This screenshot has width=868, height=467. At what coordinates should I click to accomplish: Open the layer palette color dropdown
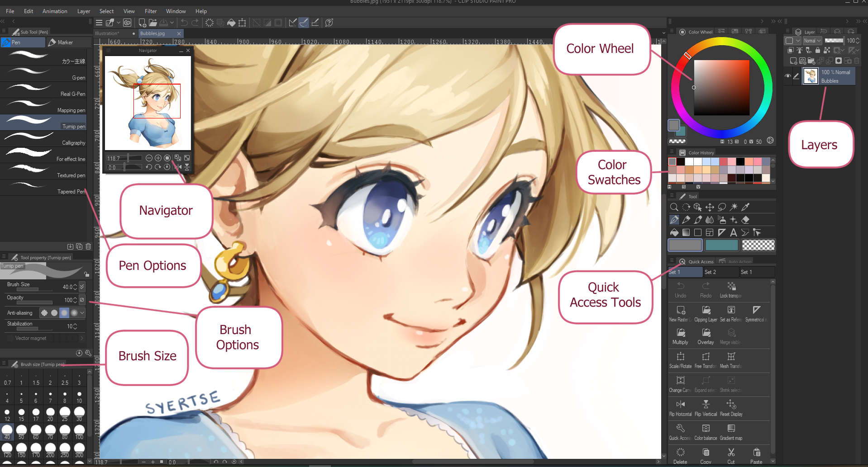792,41
